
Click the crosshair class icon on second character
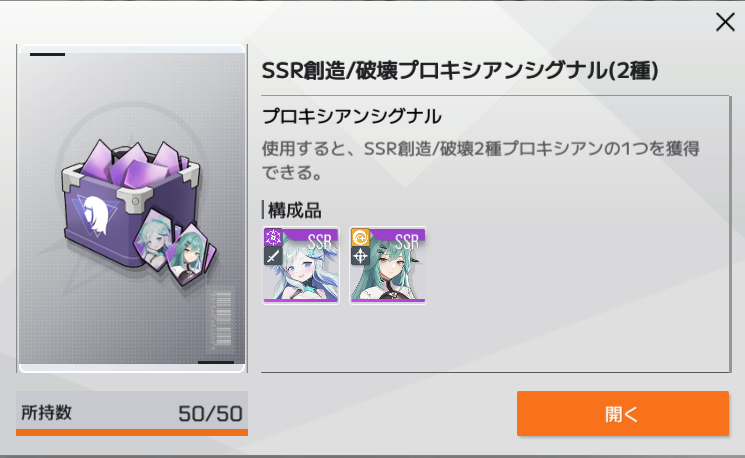click(x=360, y=256)
